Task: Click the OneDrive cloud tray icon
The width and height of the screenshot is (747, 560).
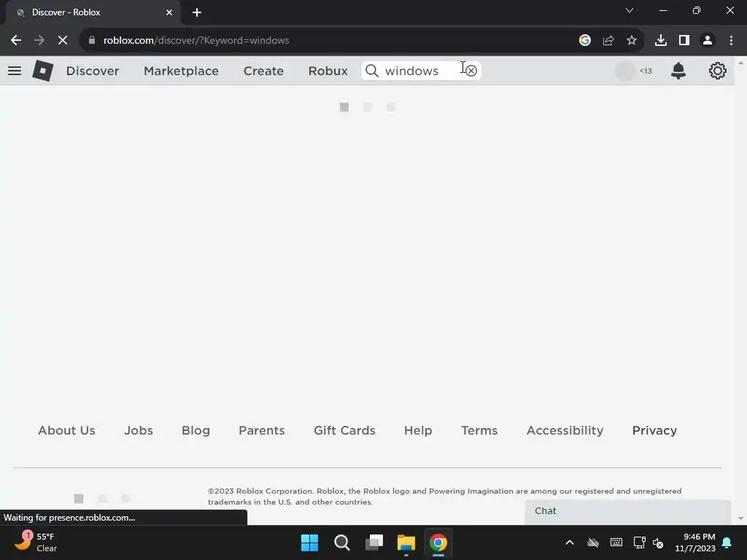Action: pyautogui.click(x=592, y=542)
